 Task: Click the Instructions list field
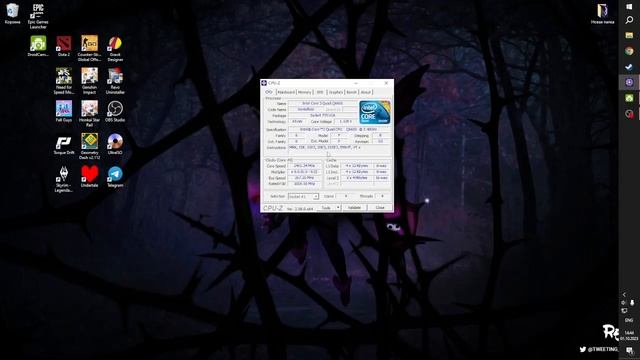pyautogui.click(x=339, y=149)
